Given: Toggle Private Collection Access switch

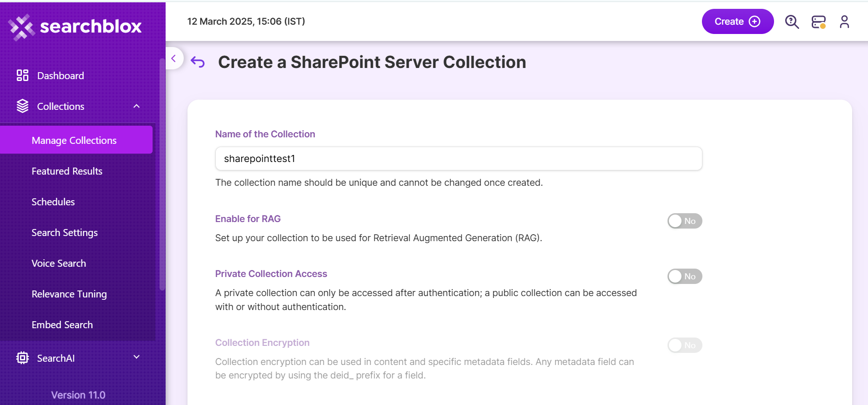Looking at the screenshot, I should click(x=685, y=277).
